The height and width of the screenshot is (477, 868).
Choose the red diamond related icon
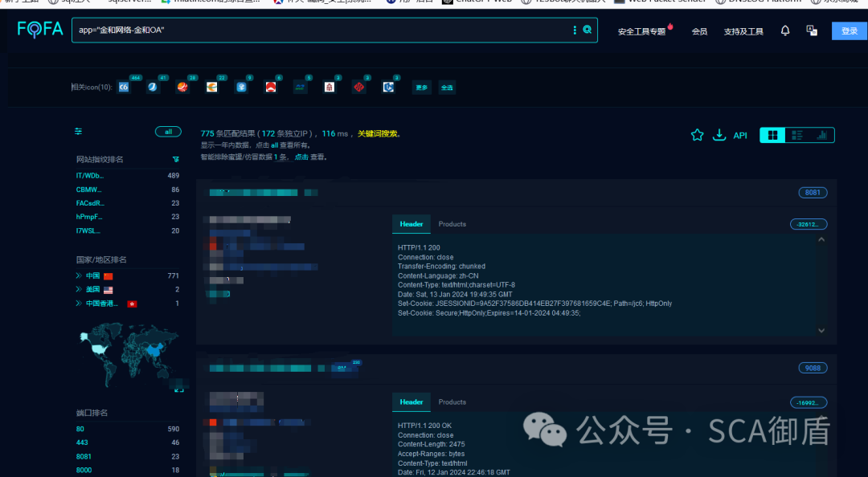click(358, 87)
